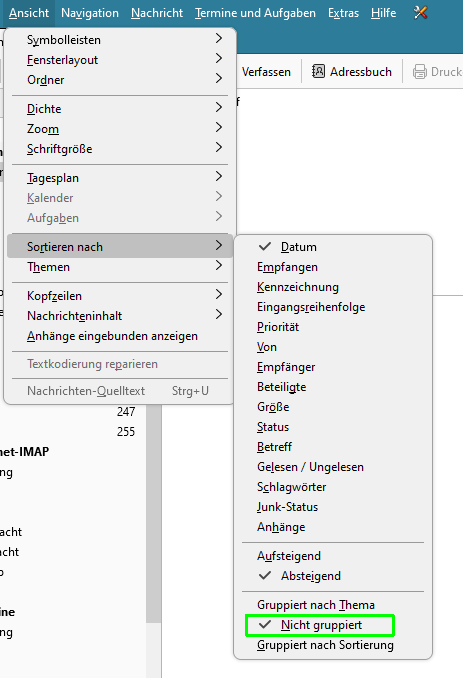Select Gruppiert nach Thema
463x678 pixels.
coord(333,605)
